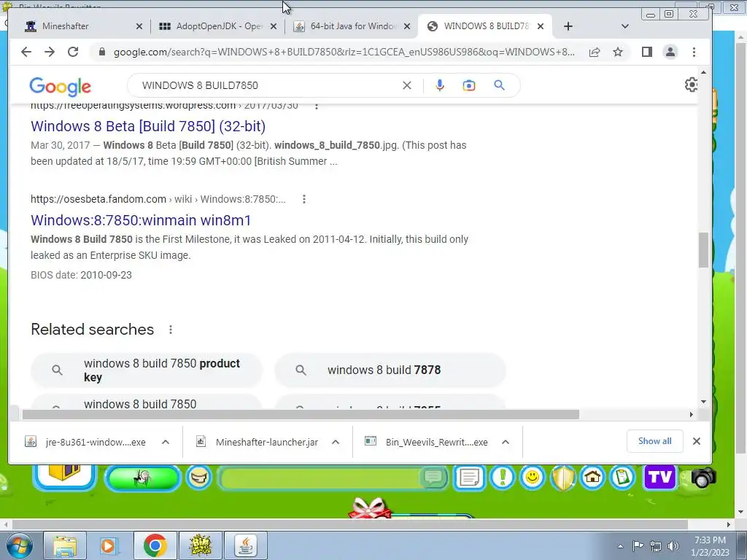This screenshot has width=747, height=560.
Task: Open the Windows:8:7850:winmain win8m1 result
Action: coord(141,220)
